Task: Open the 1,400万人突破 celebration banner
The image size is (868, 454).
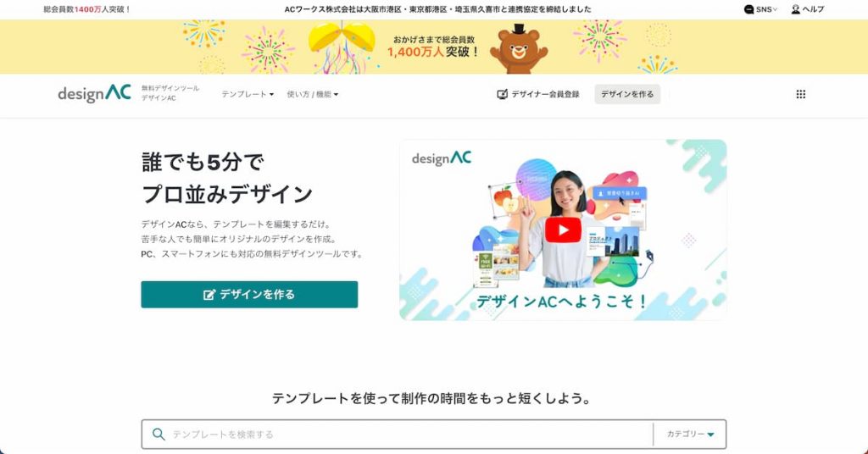Action: click(434, 47)
